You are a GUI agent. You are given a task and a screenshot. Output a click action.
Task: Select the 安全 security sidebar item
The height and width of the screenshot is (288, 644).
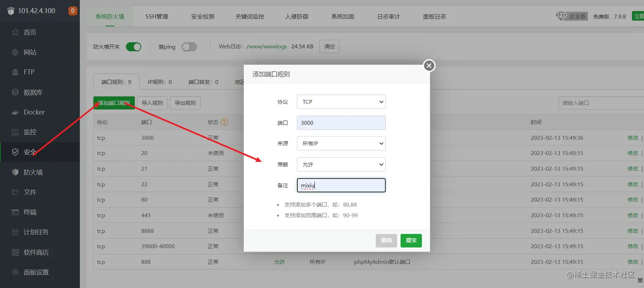tap(40, 152)
